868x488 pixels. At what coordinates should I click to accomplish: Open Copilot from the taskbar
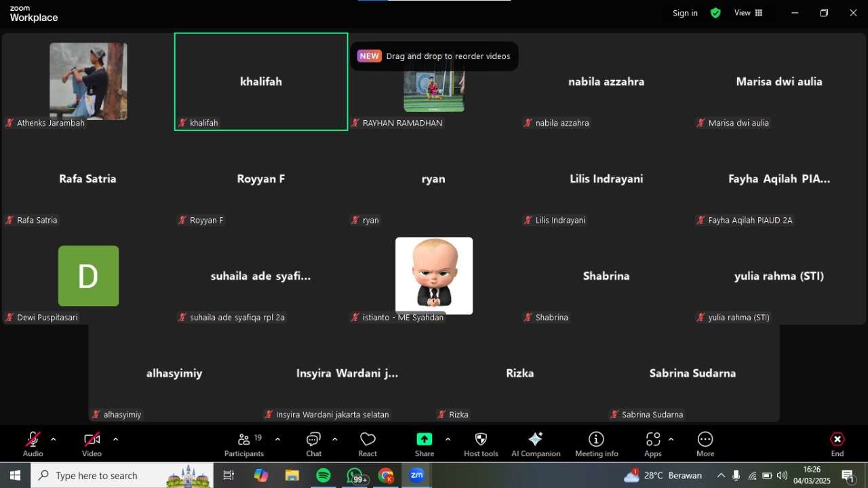click(x=261, y=475)
